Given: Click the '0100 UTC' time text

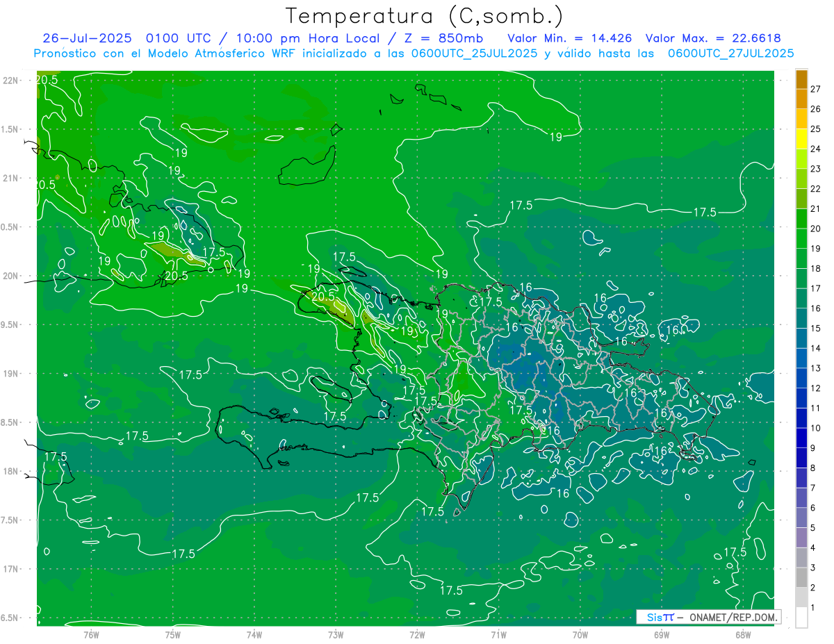Looking at the screenshot, I should [x=180, y=38].
